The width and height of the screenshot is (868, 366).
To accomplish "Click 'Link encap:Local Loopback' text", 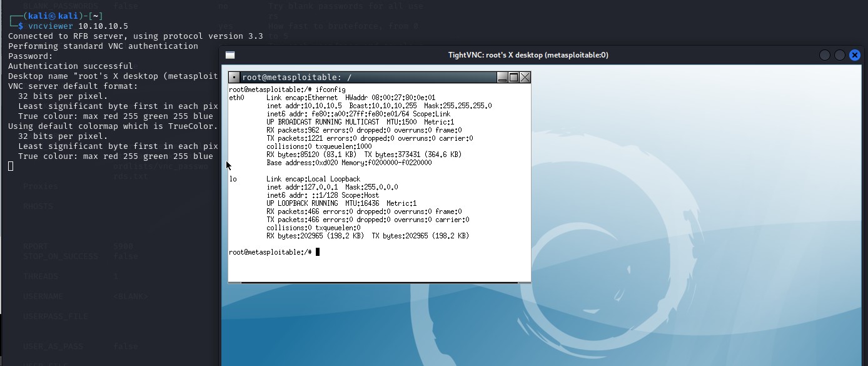I will point(313,179).
